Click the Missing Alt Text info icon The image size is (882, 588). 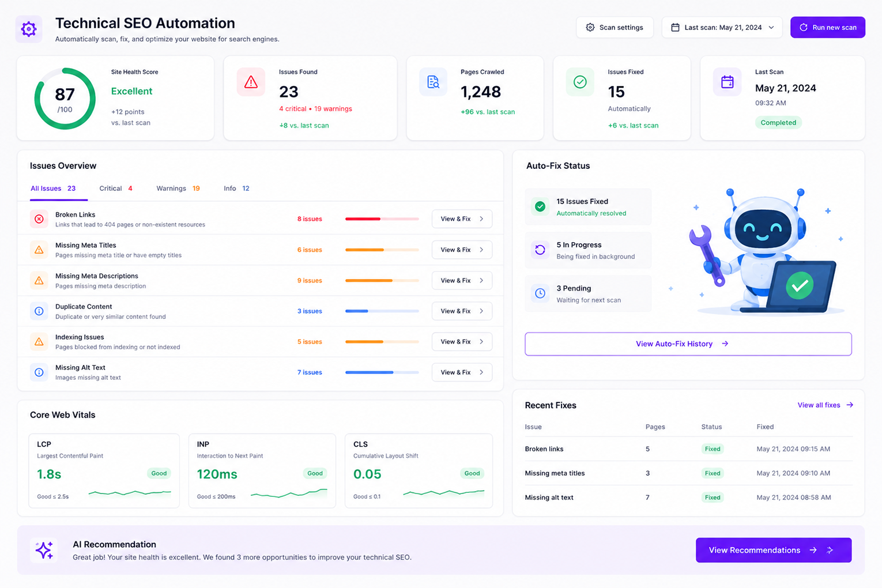tap(39, 372)
